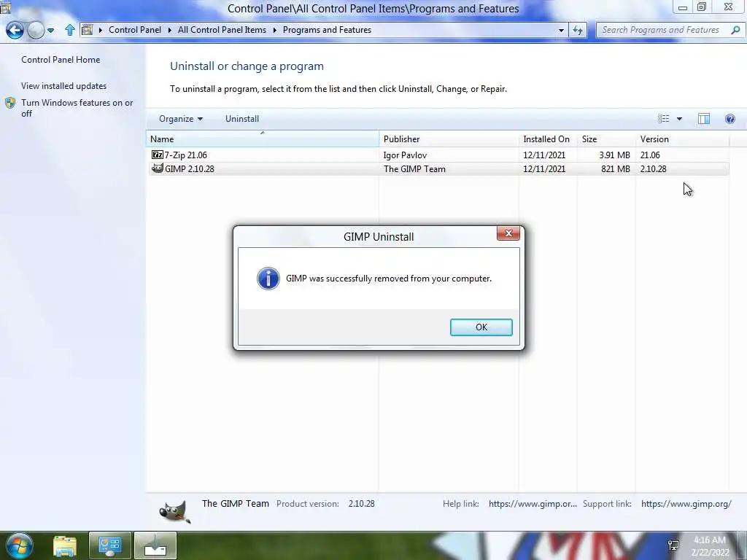Toggle the preview pane icon
The width and height of the screenshot is (747, 560).
[x=704, y=119]
